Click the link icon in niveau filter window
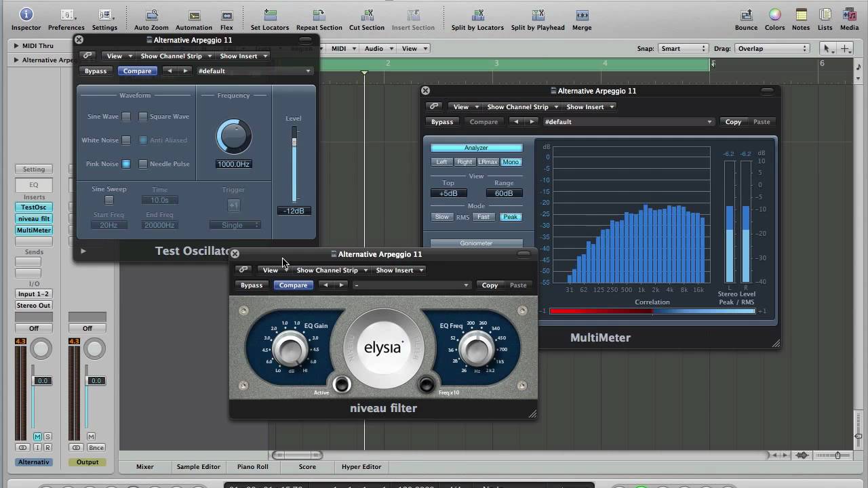 243,270
